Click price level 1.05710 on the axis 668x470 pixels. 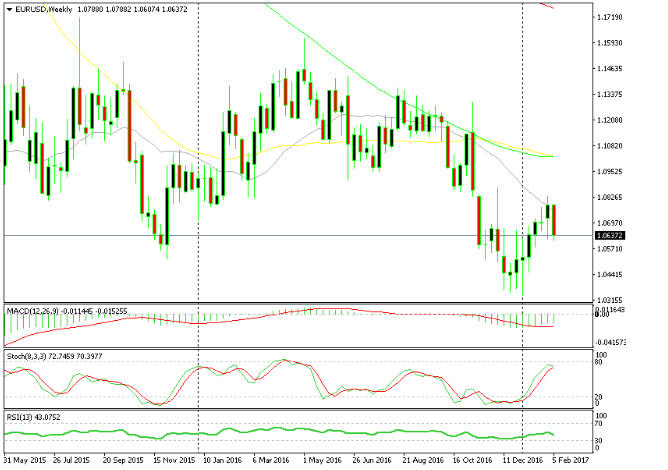click(x=610, y=248)
